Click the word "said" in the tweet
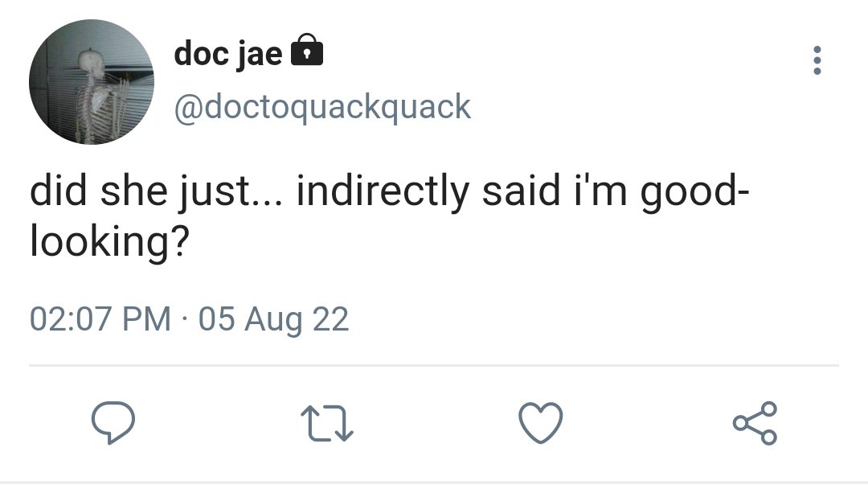This screenshot has height=497, width=868. tap(521, 190)
